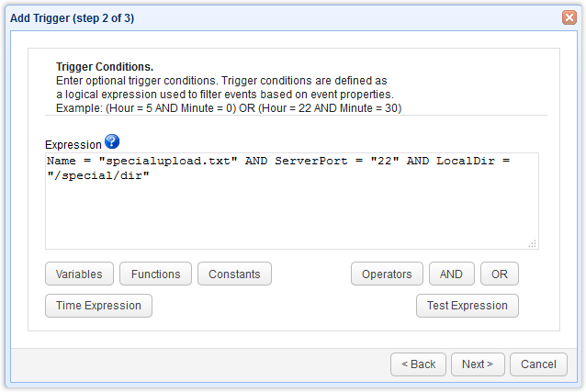Click the resize grip of the expression box
The image size is (586, 392).
(533, 243)
